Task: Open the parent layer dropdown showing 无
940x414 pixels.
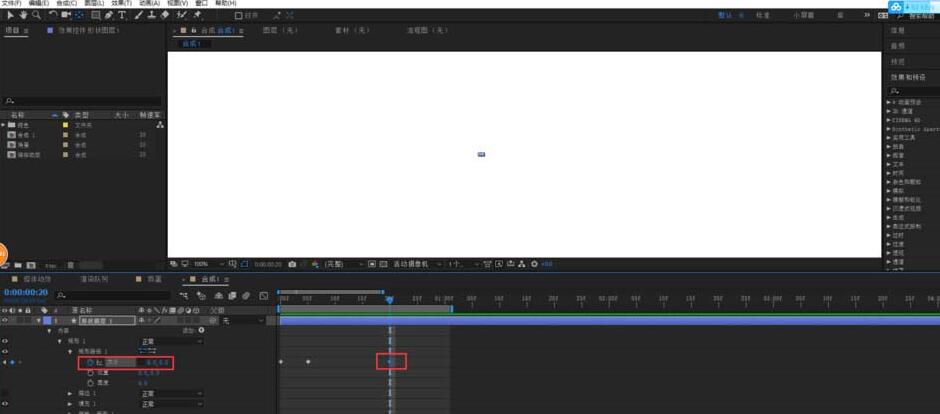Action: click(x=243, y=321)
